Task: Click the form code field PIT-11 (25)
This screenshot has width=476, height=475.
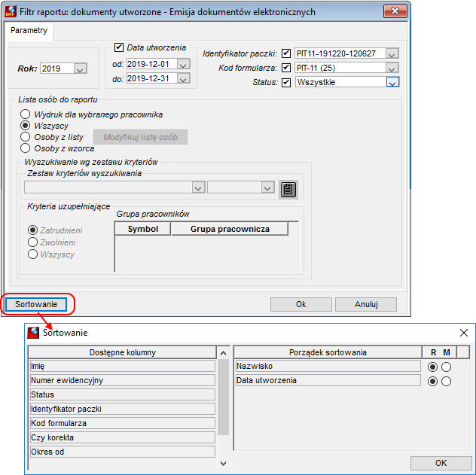Action: (x=340, y=68)
